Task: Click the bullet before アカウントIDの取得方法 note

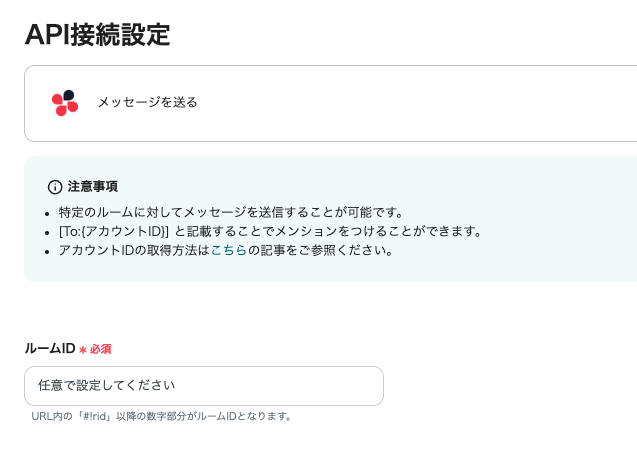Action: click(48, 251)
